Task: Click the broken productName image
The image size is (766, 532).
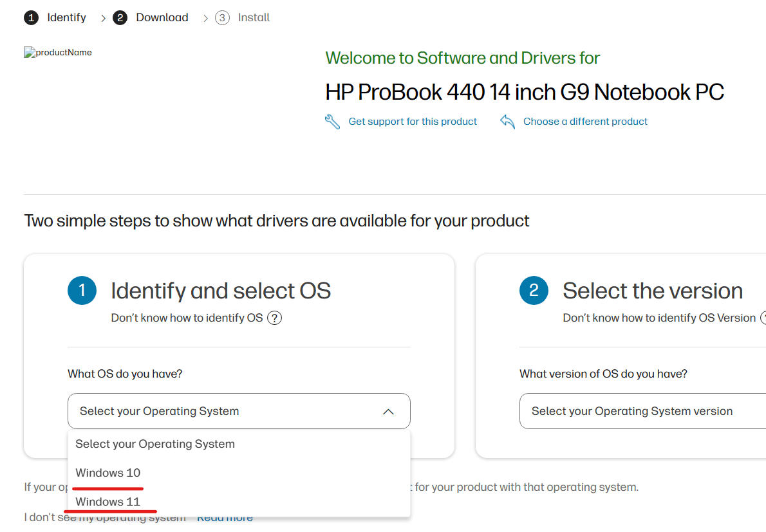Action: 58,53
